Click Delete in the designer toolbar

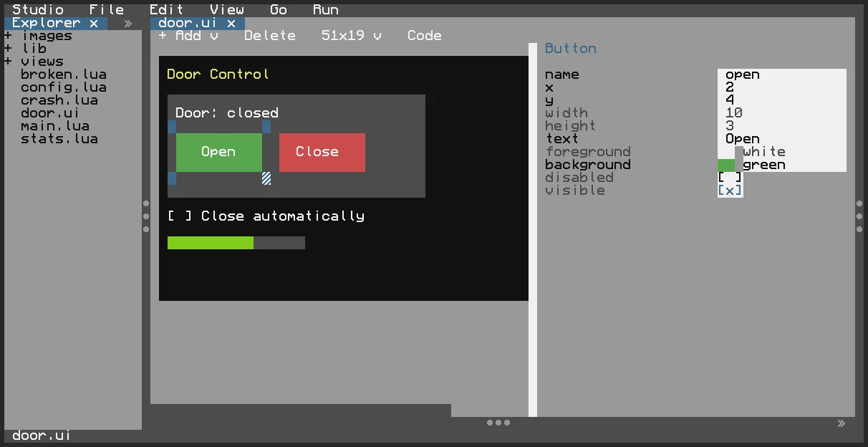[x=270, y=36]
